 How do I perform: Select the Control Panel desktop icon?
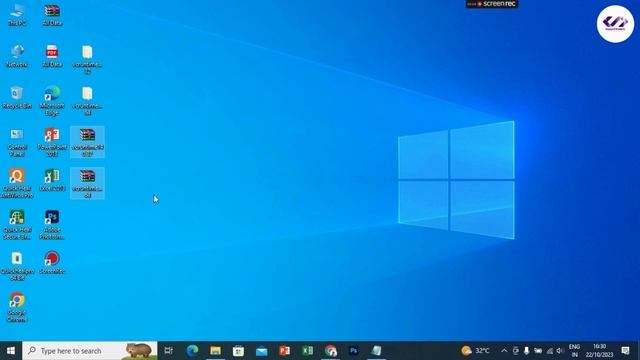[x=17, y=142]
